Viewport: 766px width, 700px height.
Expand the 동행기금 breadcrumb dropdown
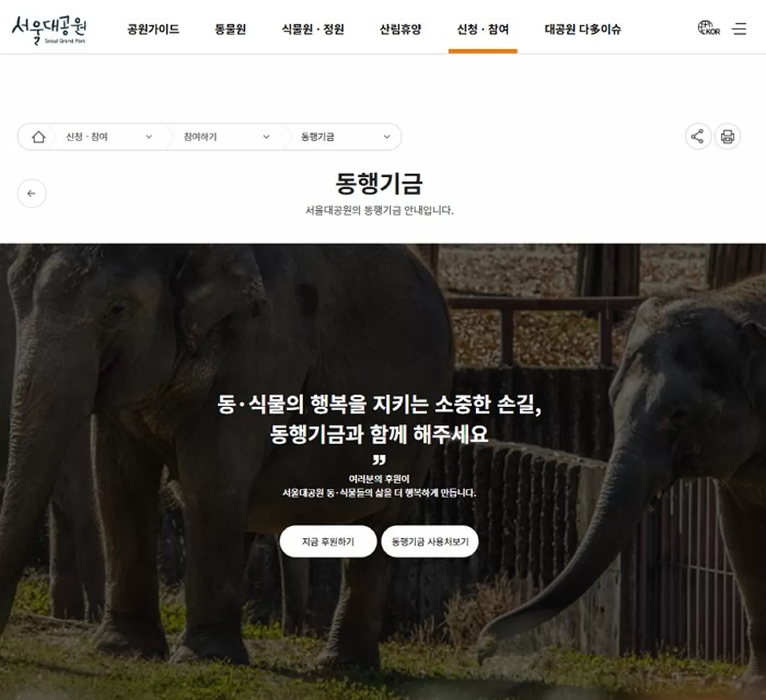(x=345, y=137)
